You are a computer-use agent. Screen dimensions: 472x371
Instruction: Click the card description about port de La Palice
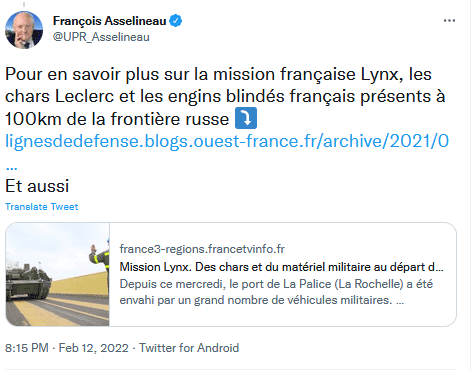coord(276,292)
